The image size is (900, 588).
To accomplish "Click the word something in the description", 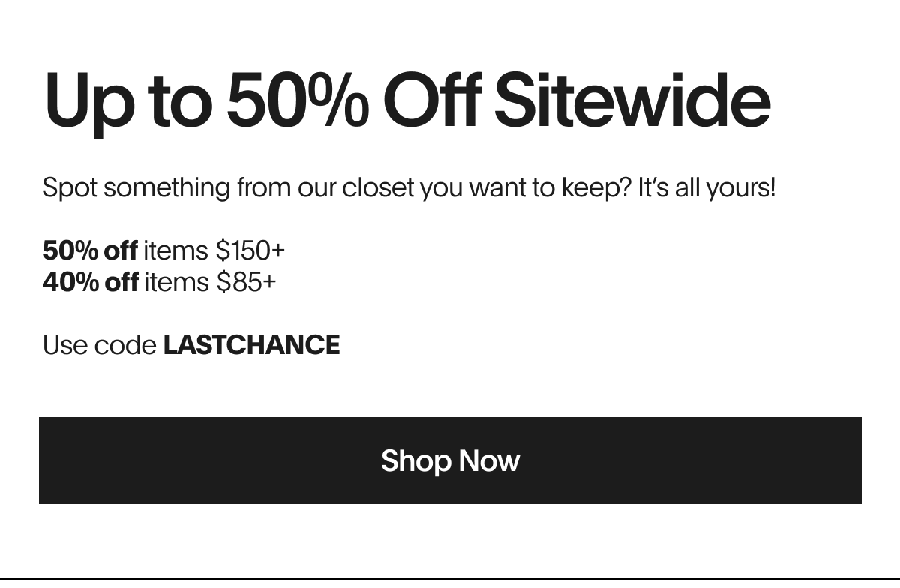I will coord(166,187).
